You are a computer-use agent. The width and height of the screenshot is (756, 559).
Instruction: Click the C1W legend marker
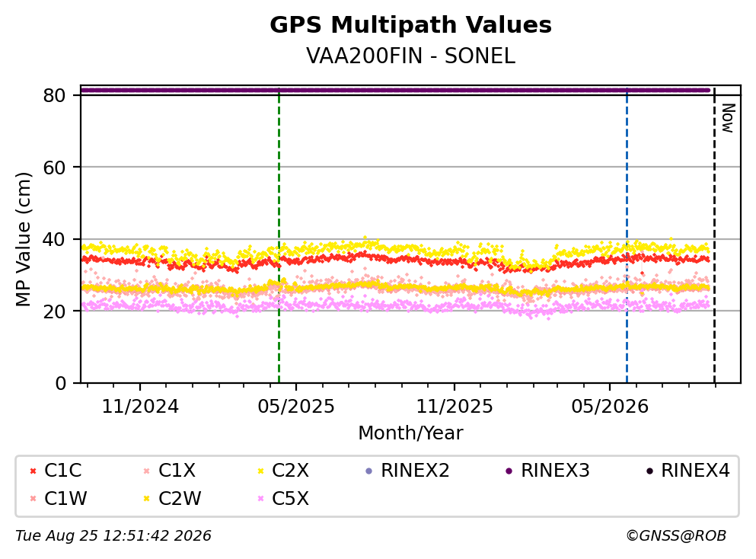pyautogui.click(x=33, y=499)
